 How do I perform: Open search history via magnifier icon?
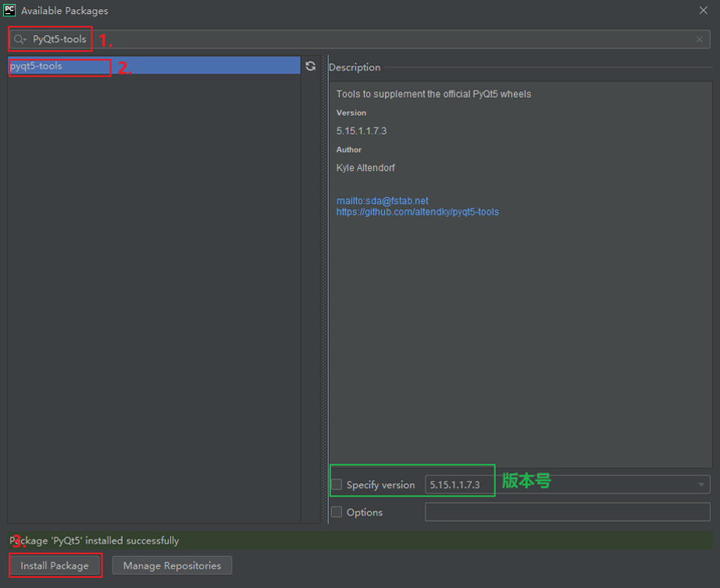pos(19,39)
